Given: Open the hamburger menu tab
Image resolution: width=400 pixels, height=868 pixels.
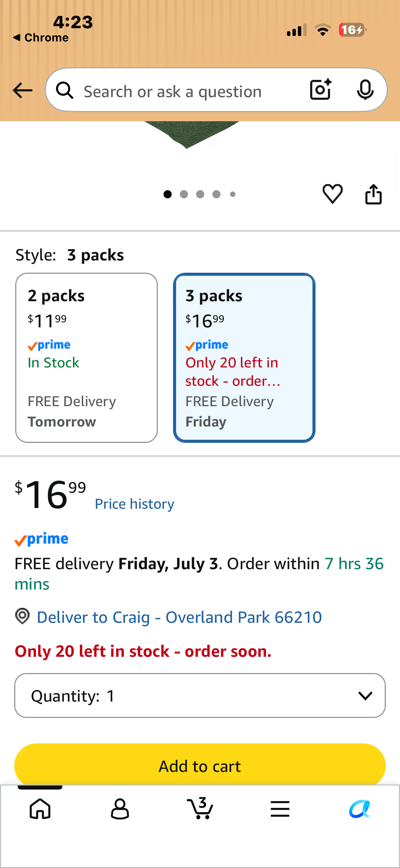Looking at the screenshot, I should tap(280, 809).
